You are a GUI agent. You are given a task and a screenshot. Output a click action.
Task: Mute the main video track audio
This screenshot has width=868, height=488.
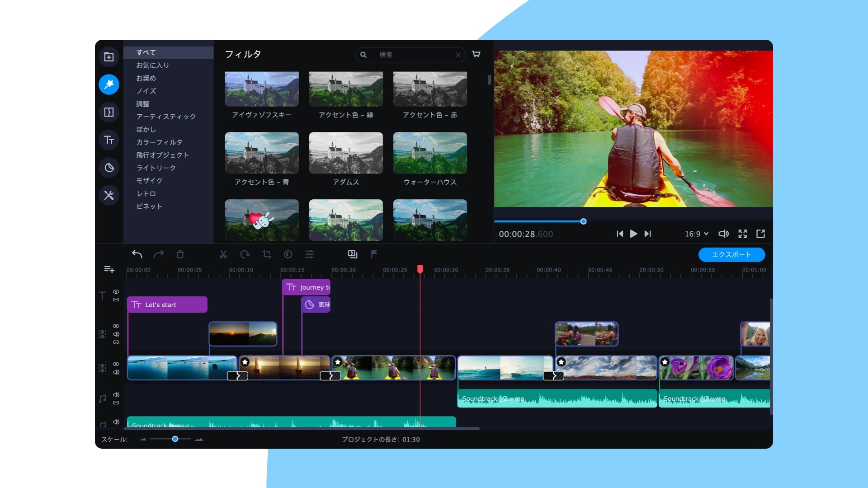tap(116, 372)
